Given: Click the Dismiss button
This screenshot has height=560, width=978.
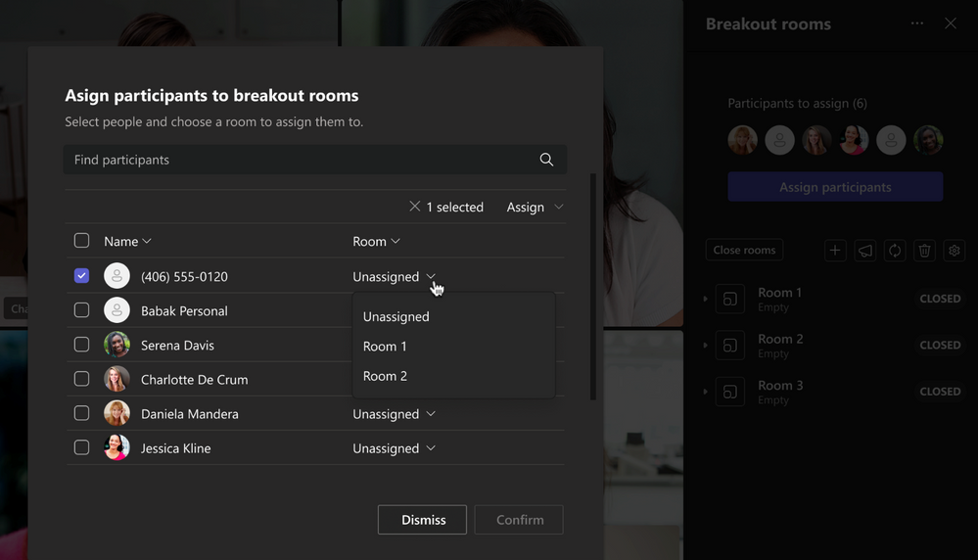Looking at the screenshot, I should 422,520.
